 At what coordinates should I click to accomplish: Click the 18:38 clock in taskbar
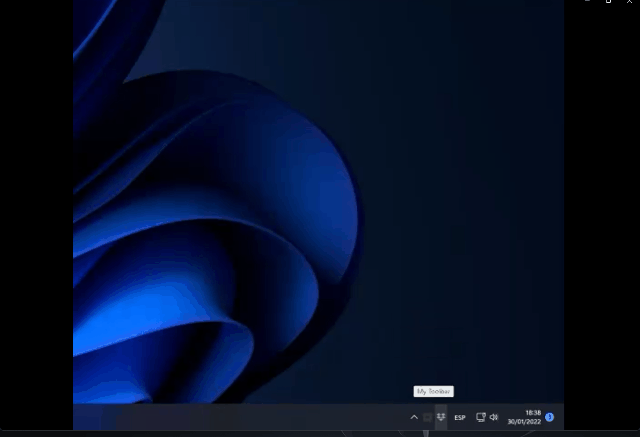tap(532, 412)
